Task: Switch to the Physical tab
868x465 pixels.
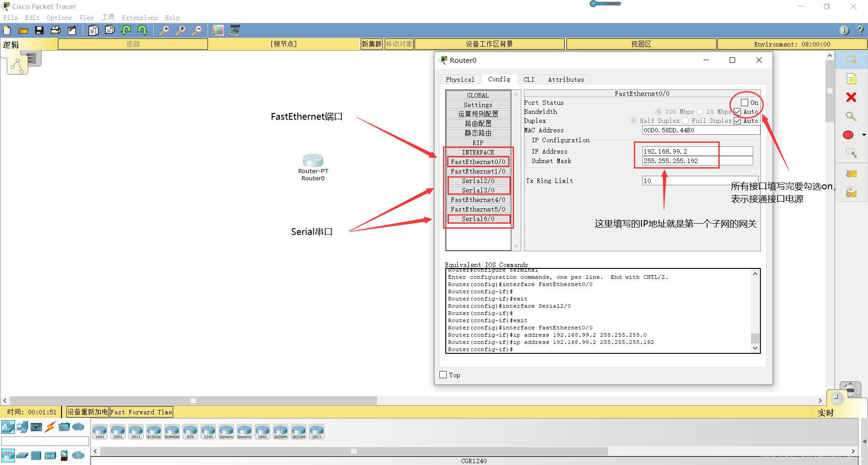Action: [460, 80]
